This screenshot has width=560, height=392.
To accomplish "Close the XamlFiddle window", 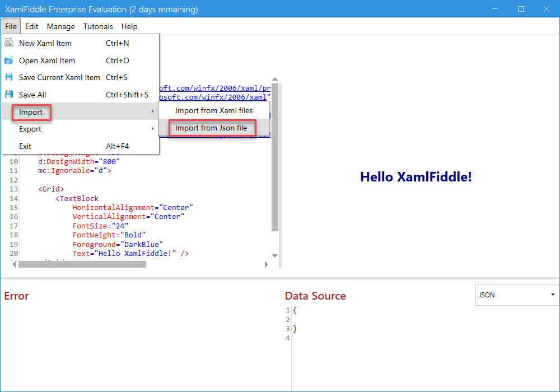I will 547,9.
